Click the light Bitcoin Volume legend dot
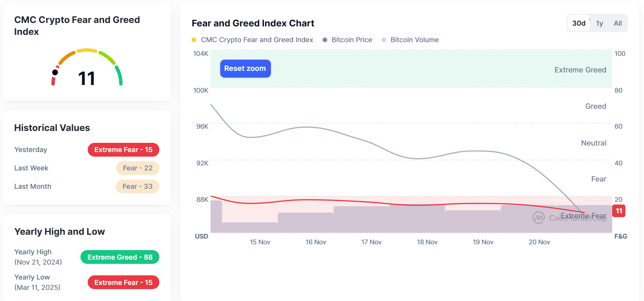644x301 pixels. coord(384,40)
